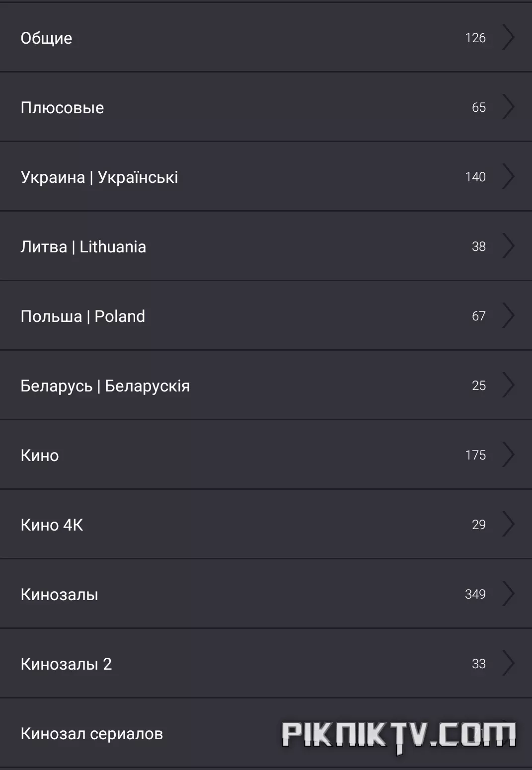Screen dimensions: 532x770
Task: Select the Украина | Українські category
Action: (266, 177)
